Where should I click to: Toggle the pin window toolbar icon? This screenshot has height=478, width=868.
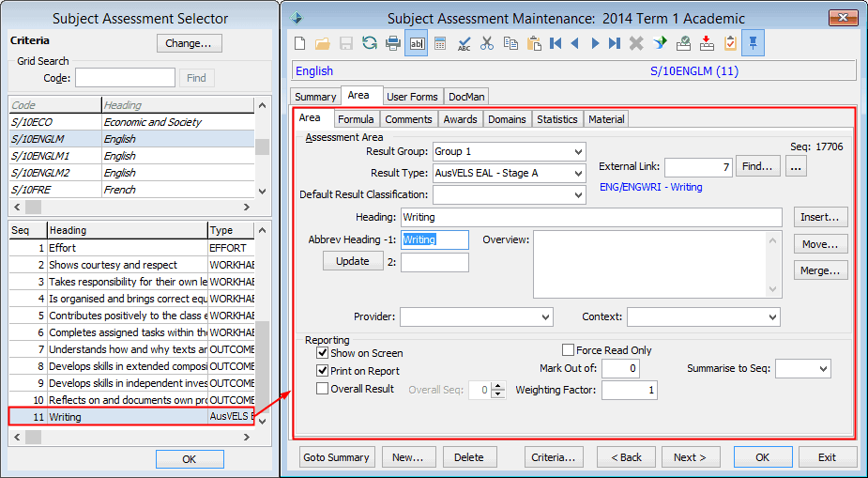click(753, 43)
